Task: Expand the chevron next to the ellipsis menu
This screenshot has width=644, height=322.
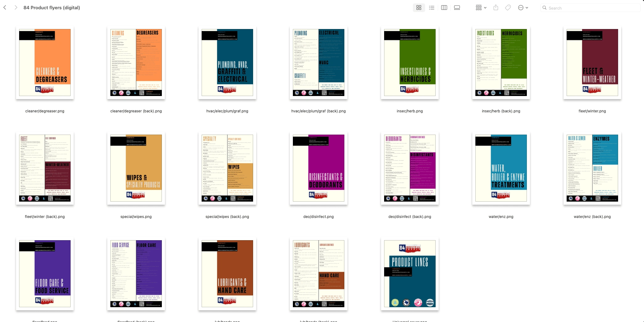Action: (527, 7)
